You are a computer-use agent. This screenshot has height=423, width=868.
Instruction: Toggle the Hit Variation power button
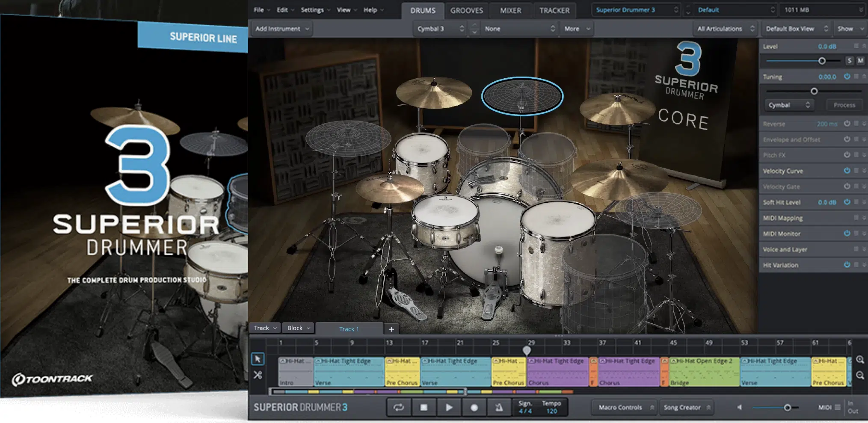coord(847,265)
